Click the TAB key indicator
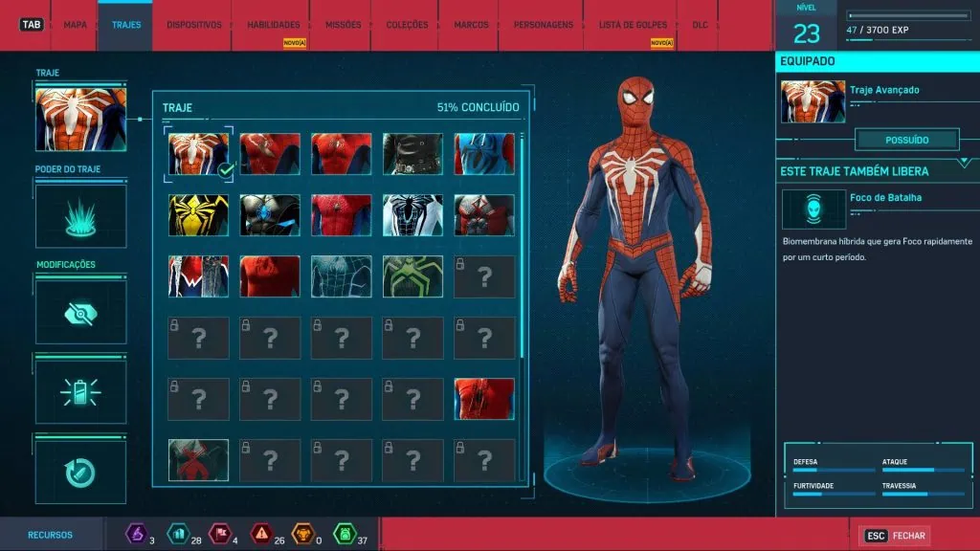This screenshot has height=551, width=980. 32,24
